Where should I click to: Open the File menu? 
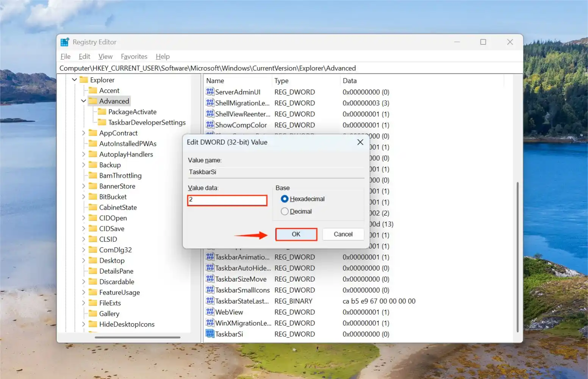pos(66,56)
